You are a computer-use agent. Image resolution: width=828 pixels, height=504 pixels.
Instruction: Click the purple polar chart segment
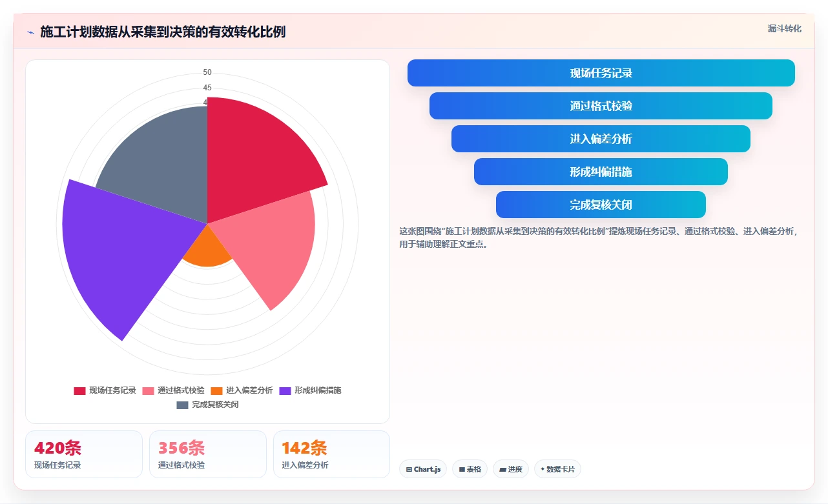pos(123,252)
